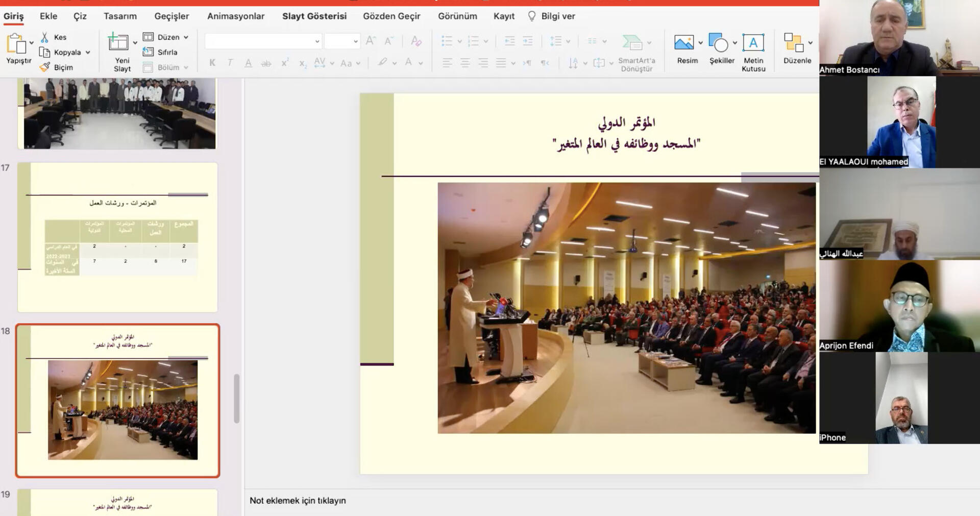980x516 pixels.
Task: Open the Giriş ribbon tab
Action: (14, 16)
